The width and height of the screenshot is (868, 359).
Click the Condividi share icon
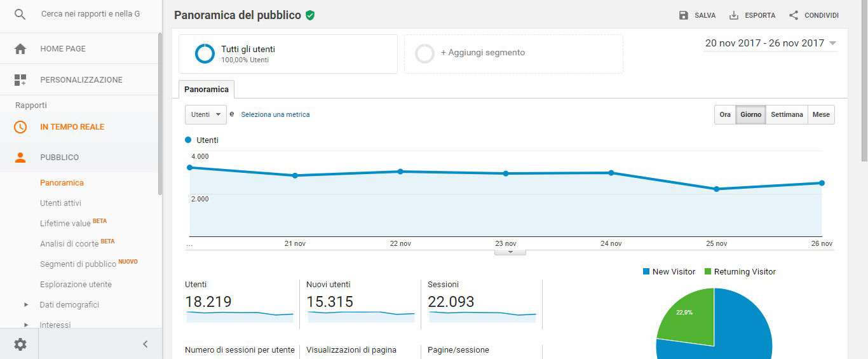(794, 15)
